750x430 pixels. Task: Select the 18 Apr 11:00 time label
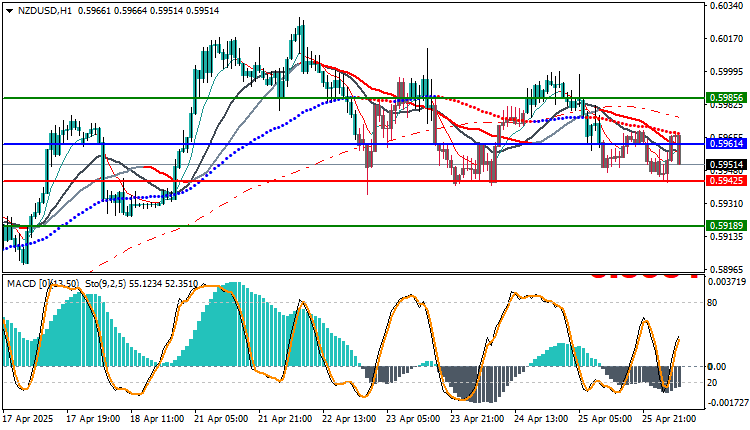tap(157, 419)
